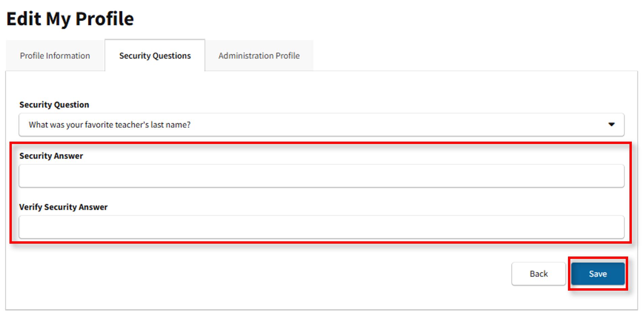The height and width of the screenshot is (316, 644).
Task: Click the Edit My Profile heading
Action: tap(70, 19)
